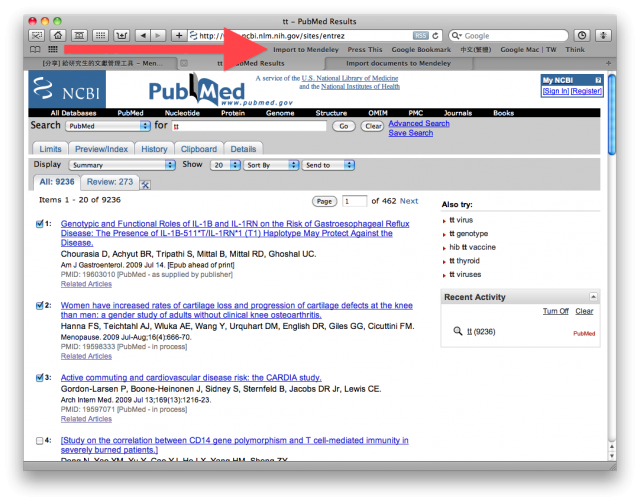Image resolution: width=640 pixels, height=503 pixels.
Task: Uncheck result 3 checkbox
Action: pos(40,378)
